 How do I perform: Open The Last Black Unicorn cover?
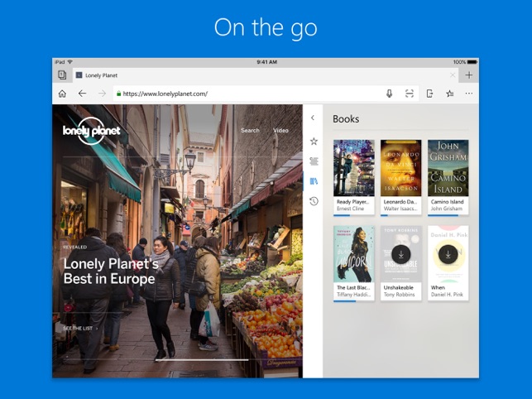[354, 254]
